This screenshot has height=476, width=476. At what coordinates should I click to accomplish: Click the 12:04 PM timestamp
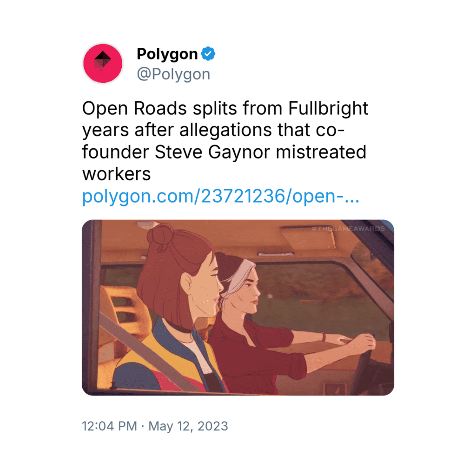pyautogui.click(x=109, y=426)
